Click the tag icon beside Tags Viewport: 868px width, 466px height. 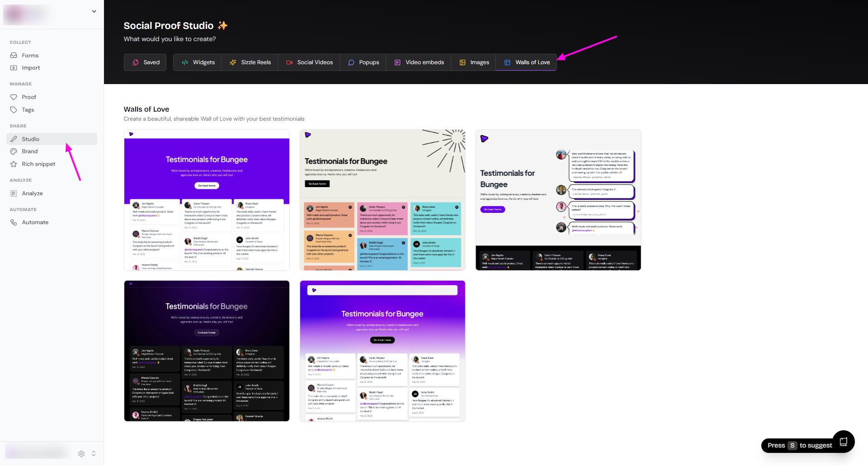(x=14, y=110)
